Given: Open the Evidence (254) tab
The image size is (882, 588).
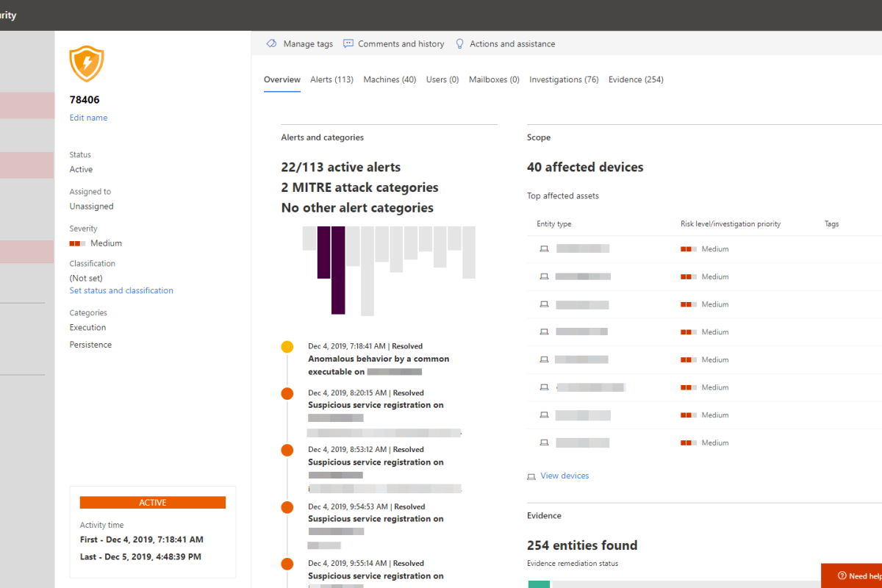Looking at the screenshot, I should click(636, 79).
